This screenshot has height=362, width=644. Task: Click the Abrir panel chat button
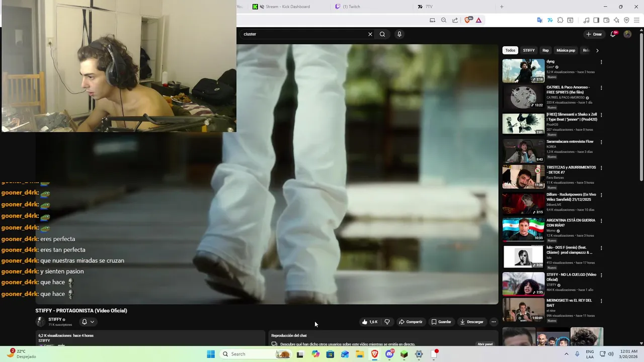pyautogui.click(x=485, y=344)
